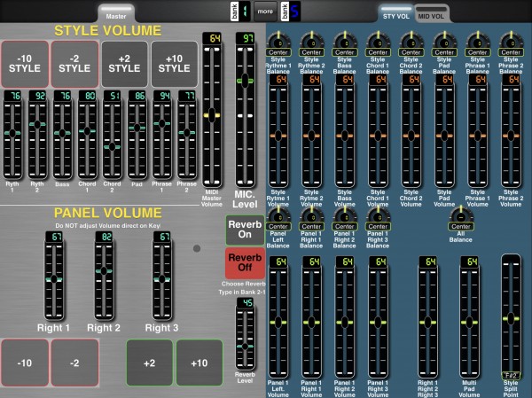This screenshot has width=532, height=398.
Task: Lower style volume with -10 STYLE
Action: coord(25,64)
